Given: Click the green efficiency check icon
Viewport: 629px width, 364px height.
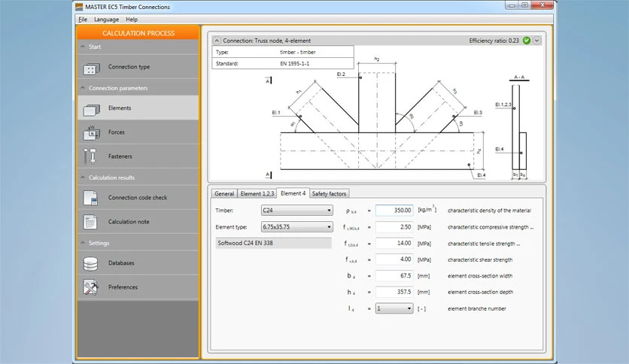Looking at the screenshot, I should click(527, 41).
